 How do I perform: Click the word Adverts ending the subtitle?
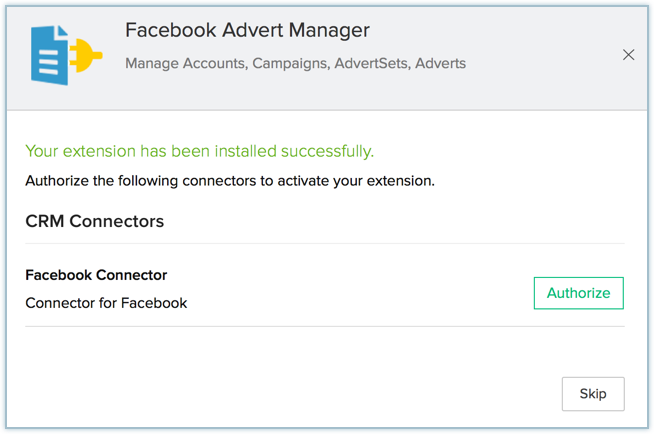pos(440,63)
